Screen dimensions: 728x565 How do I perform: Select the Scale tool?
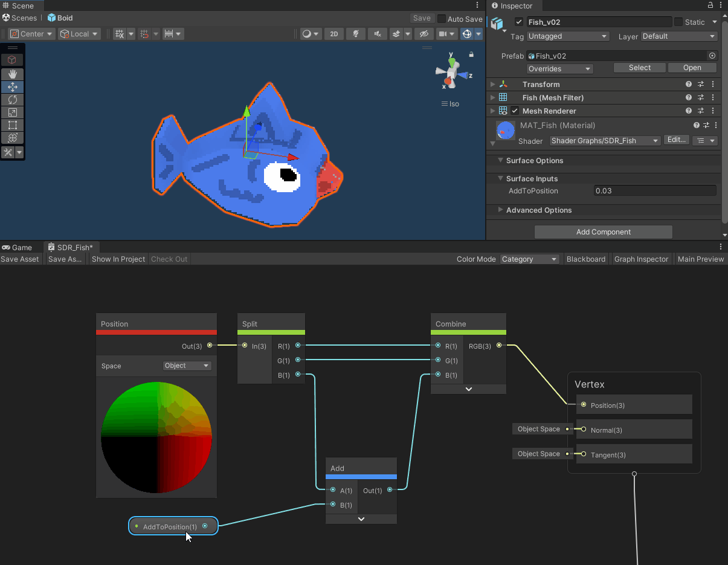tap(12, 112)
